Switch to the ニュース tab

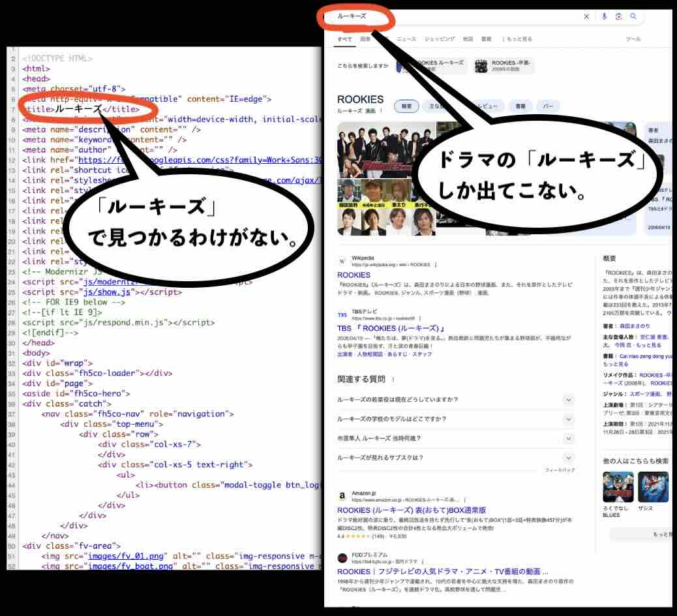(406, 39)
